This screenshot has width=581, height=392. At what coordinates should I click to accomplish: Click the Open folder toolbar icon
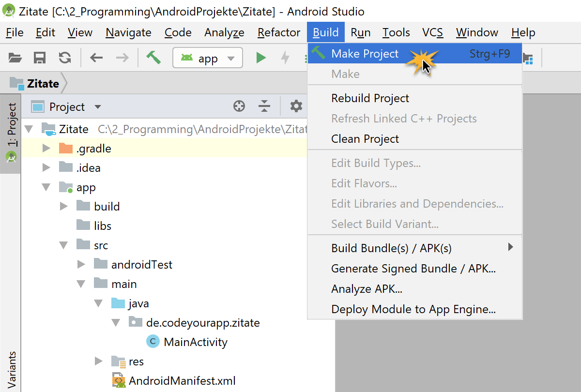[x=15, y=58]
